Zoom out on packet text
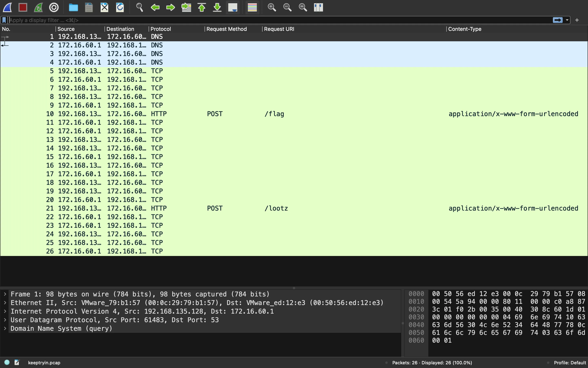The image size is (588, 368). point(287,7)
